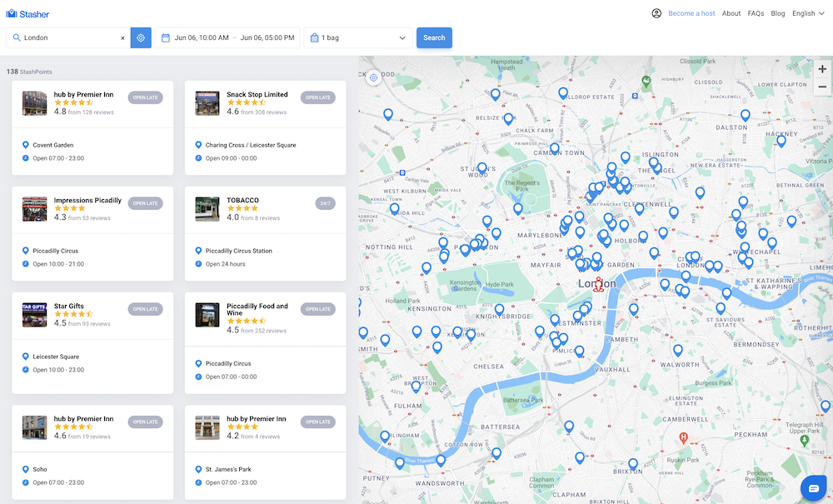Viewport: 833px width, 504px height.
Task: Click 'from 252 reviews' text
Action: pos(263,331)
